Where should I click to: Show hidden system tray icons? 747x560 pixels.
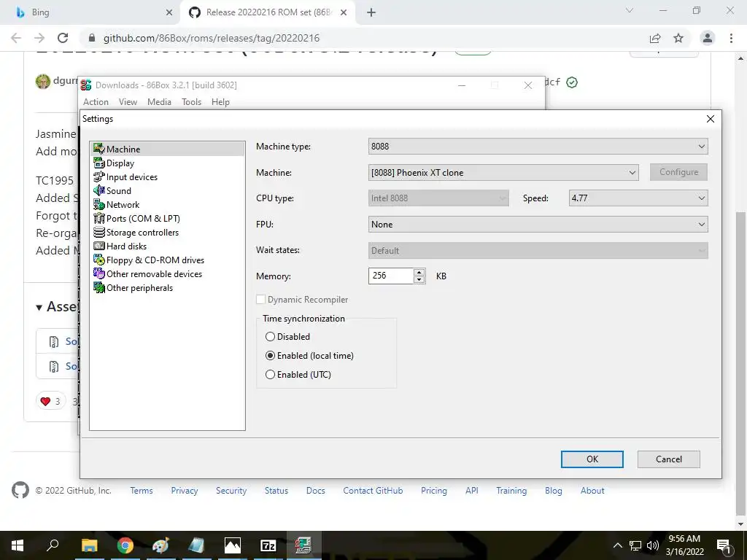pos(617,545)
